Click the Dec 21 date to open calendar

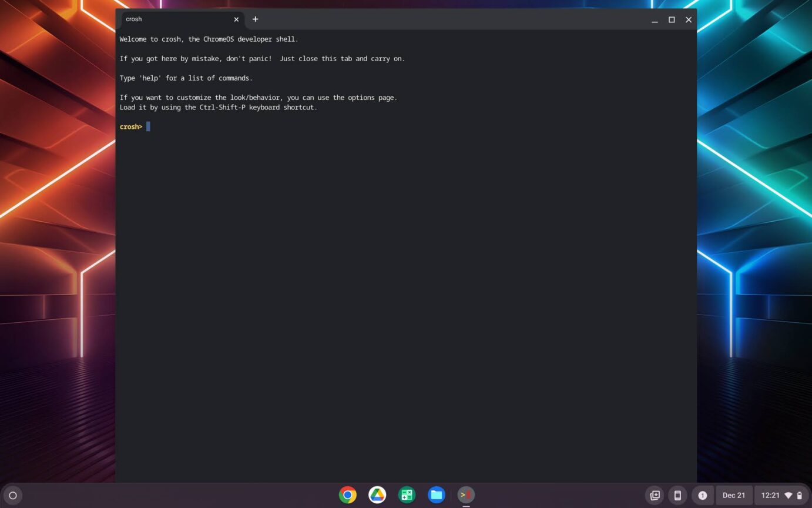pos(733,495)
